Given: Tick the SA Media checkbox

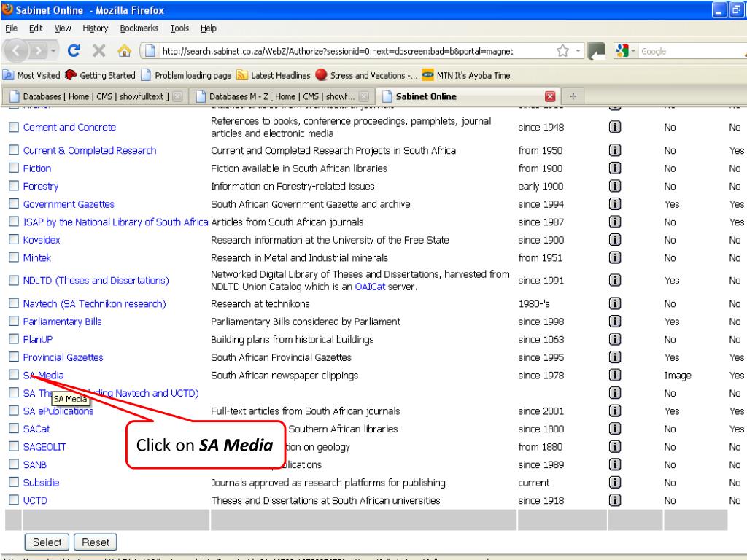Looking at the screenshot, I should pyautogui.click(x=14, y=375).
